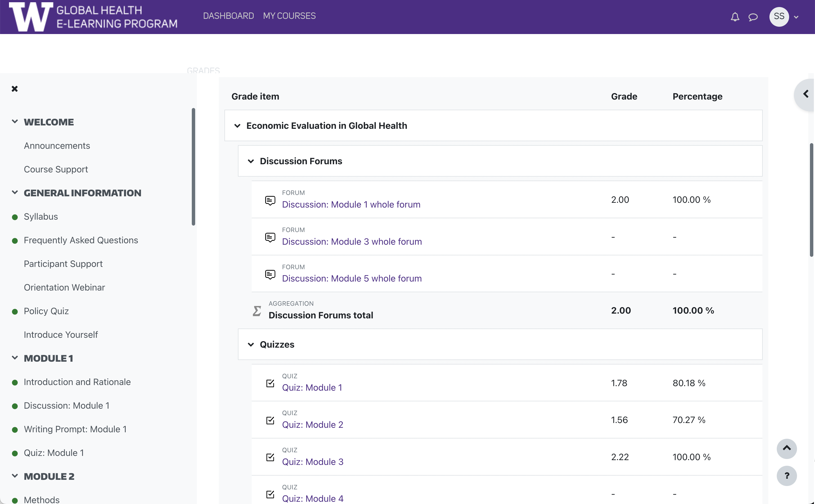Open the right block drawer arrow
Image resolution: width=815 pixels, height=504 pixels.
(x=805, y=94)
